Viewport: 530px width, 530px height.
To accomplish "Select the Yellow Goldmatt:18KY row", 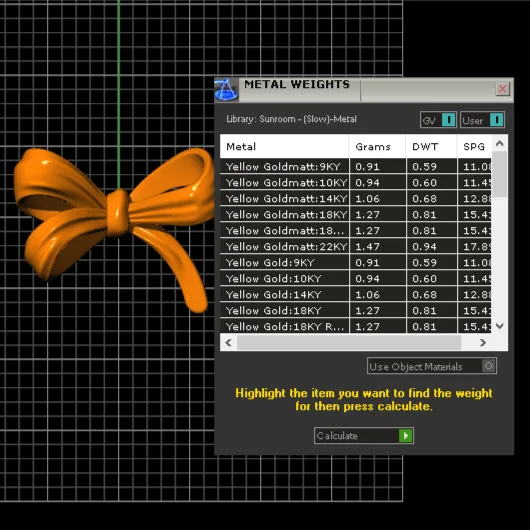I will pyautogui.click(x=356, y=214).
